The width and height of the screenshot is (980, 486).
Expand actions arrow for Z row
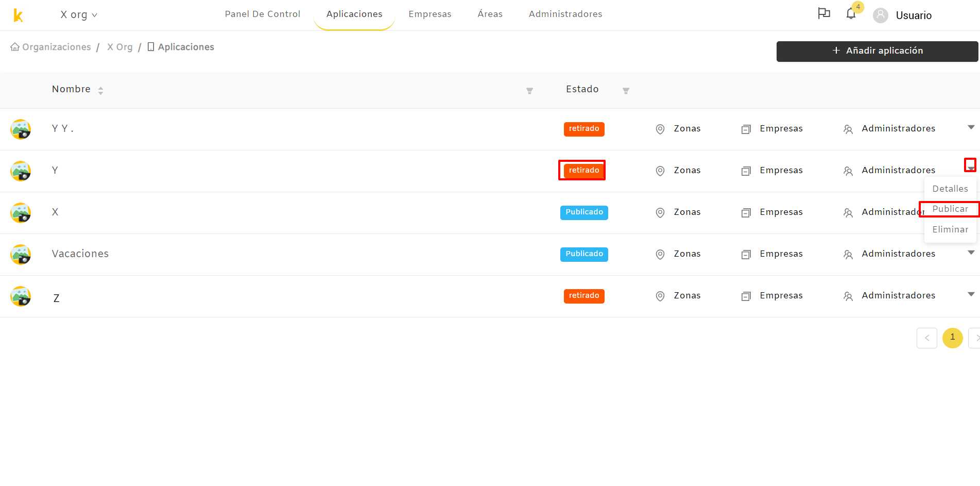pos(971,294)
